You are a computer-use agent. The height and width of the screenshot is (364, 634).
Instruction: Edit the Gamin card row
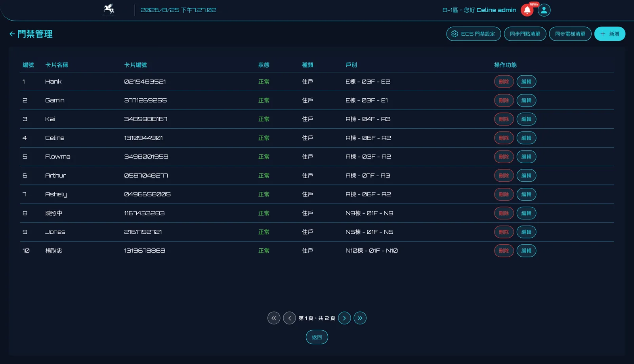click(527, 101)
